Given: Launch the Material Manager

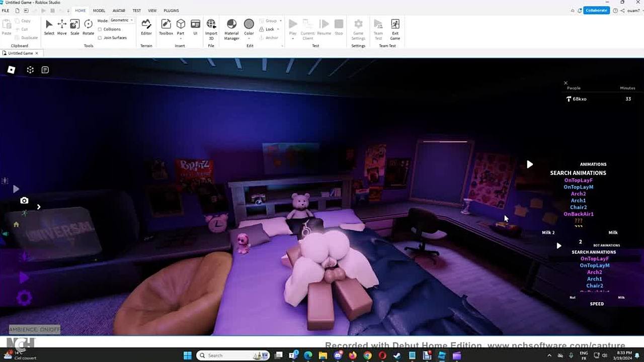Looking at the screenshot, I should (231, 27).
